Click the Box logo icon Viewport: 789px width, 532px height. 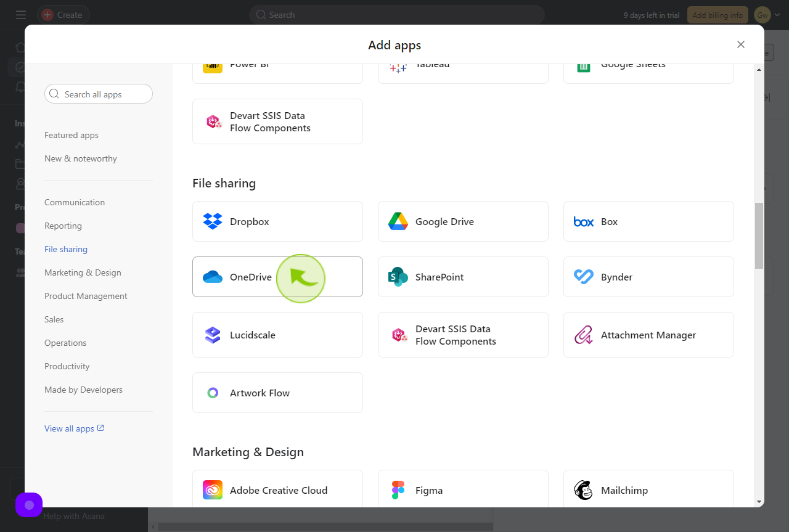(583, 221)
